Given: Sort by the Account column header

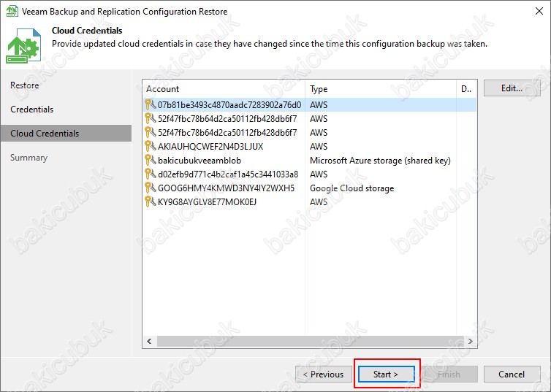Looking at the screenshot, I should coord(224,89).
